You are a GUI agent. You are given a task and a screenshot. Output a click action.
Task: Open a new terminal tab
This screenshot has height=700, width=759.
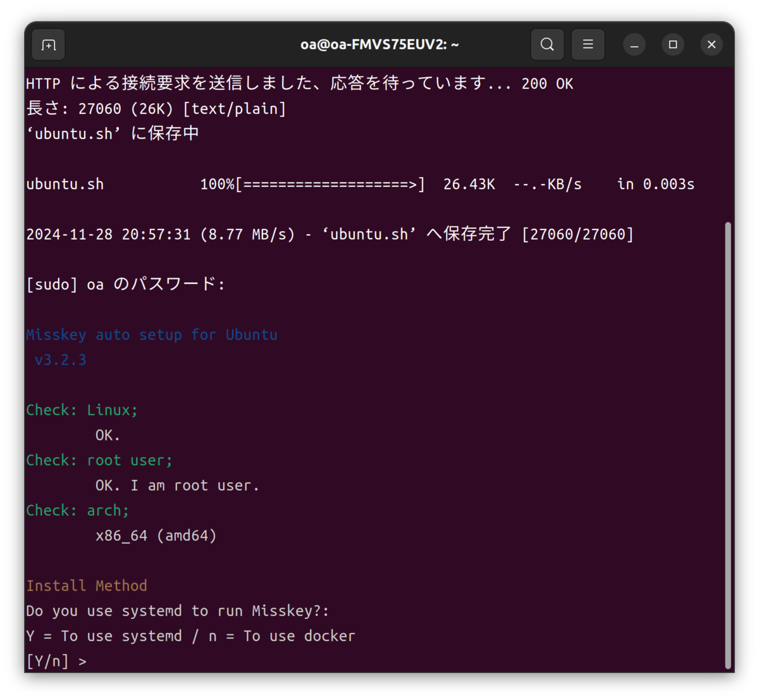tap(48, 44)
